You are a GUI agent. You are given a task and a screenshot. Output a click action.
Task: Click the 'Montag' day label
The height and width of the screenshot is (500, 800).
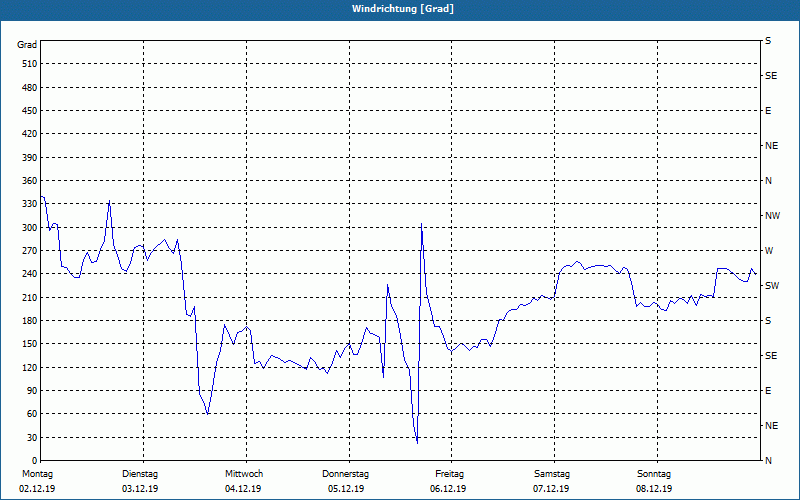[x=37, y=474]
